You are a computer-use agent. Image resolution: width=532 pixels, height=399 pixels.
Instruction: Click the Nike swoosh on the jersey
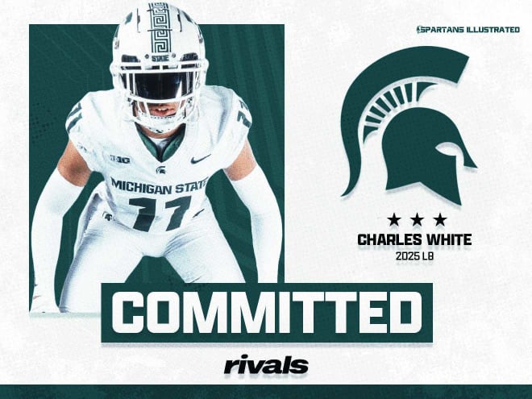pos(200,159)
